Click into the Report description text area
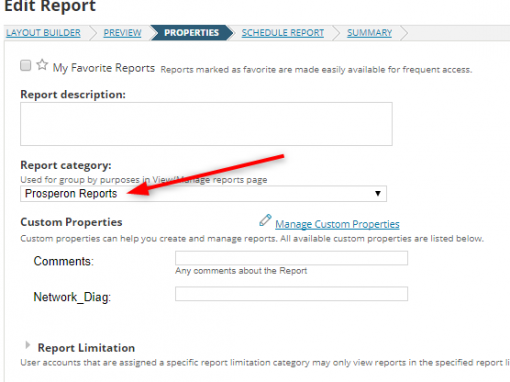The image size is (510, 382). click(x=206, y=124)
